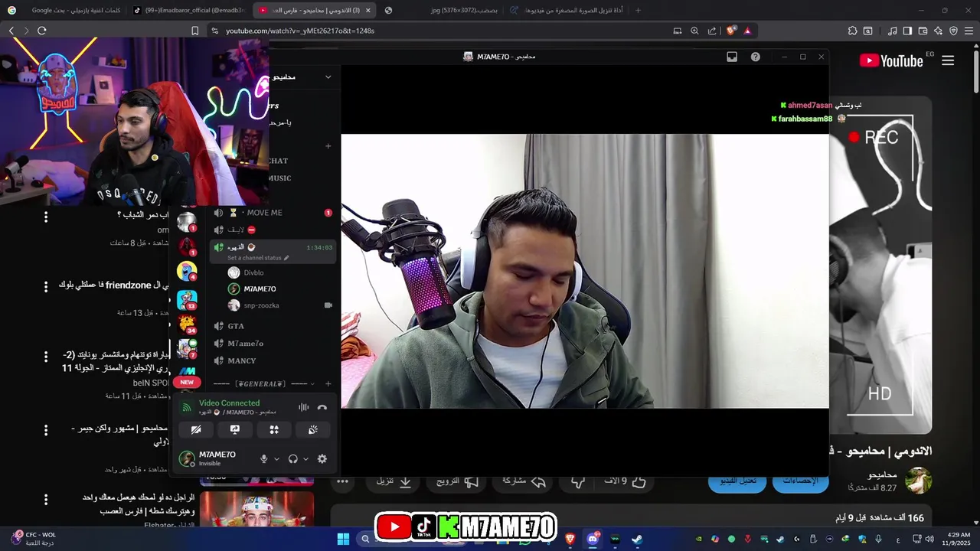Open Discord inbox icon in title bar
Image resolution: width=980 pixels, height=551 pixels.
(x=732, y=57)
